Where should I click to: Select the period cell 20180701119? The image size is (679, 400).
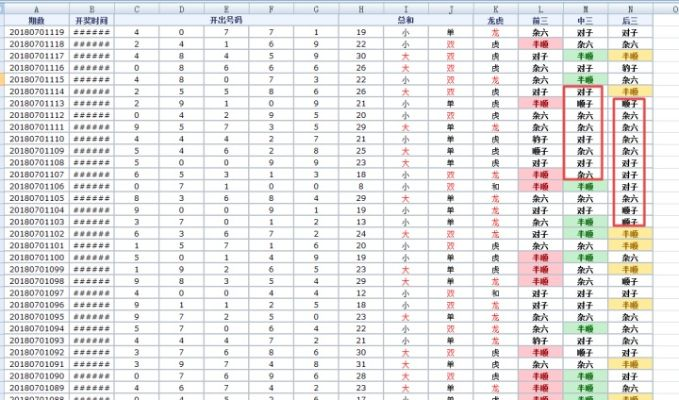point(36,32)
